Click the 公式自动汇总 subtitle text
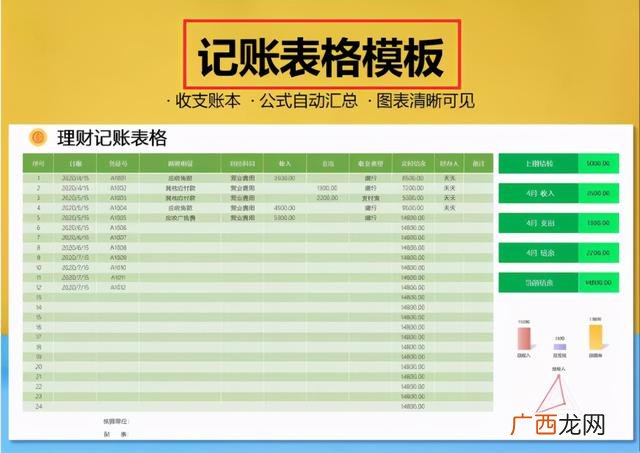This screenshot has width=640, height=453. (x=309, y=101)
